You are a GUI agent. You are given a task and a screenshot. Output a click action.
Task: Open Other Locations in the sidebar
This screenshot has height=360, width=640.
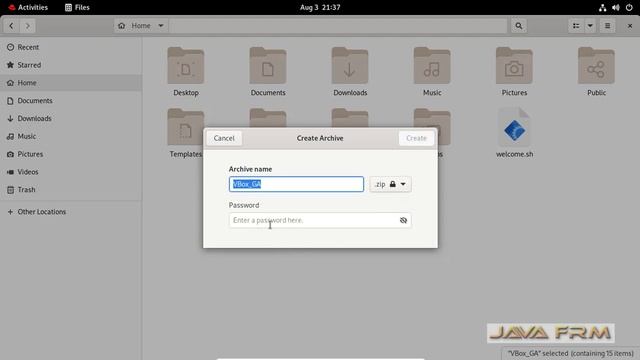71,212
